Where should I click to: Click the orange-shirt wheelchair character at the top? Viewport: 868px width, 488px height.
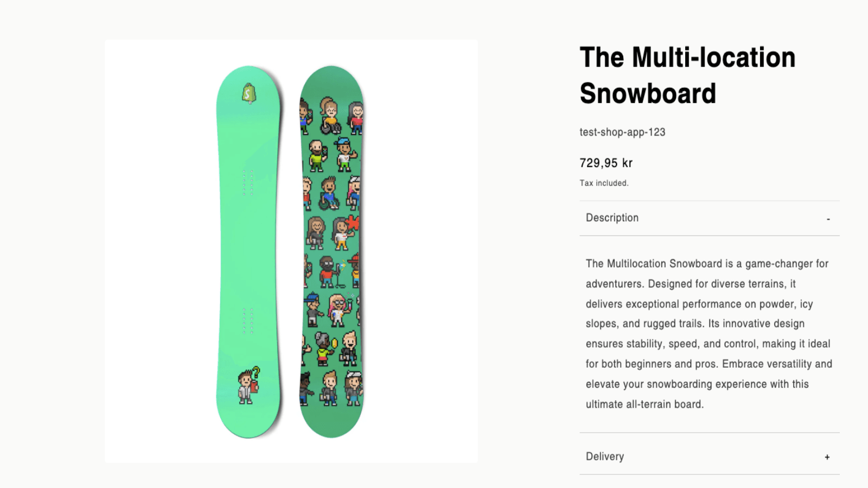(x=329, y=115)
